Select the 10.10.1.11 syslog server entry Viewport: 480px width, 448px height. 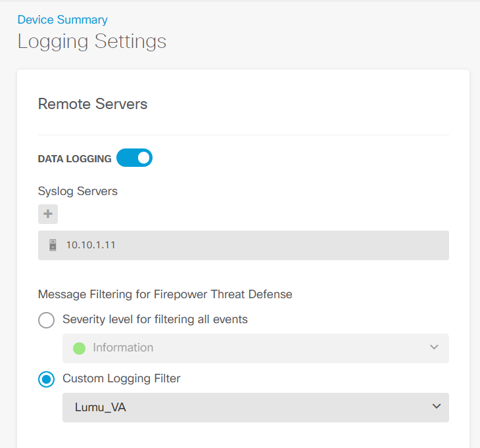[243, 245]
